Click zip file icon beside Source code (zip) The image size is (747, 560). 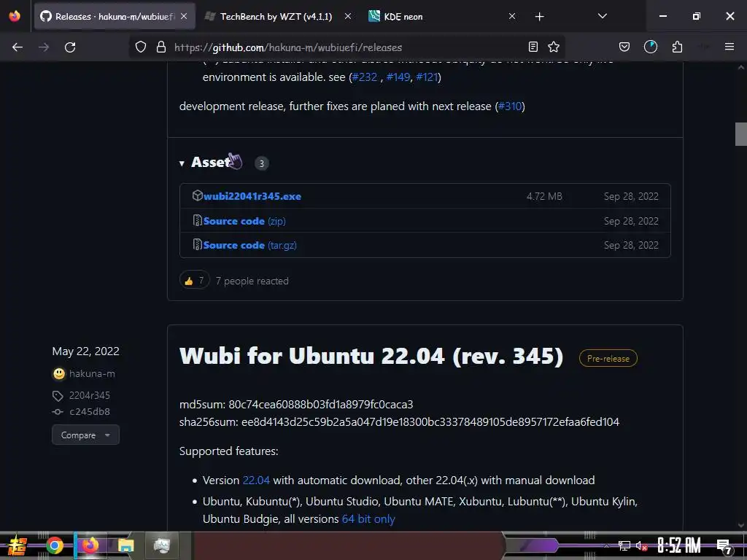click(197, 220)
